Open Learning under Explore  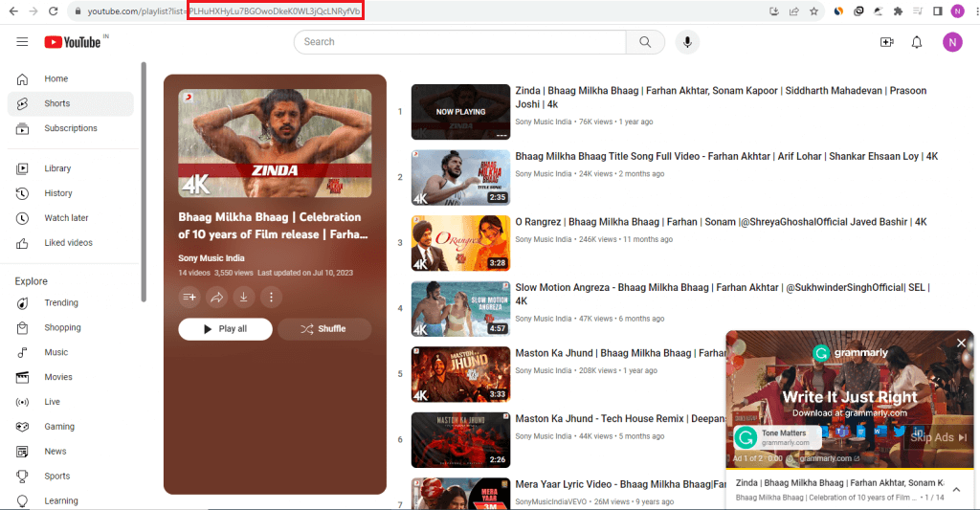click(71, 500)
